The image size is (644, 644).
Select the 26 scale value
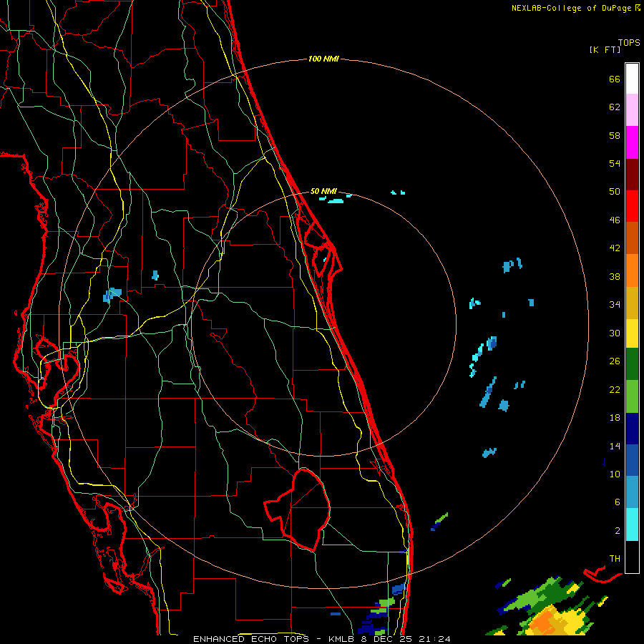615,361
